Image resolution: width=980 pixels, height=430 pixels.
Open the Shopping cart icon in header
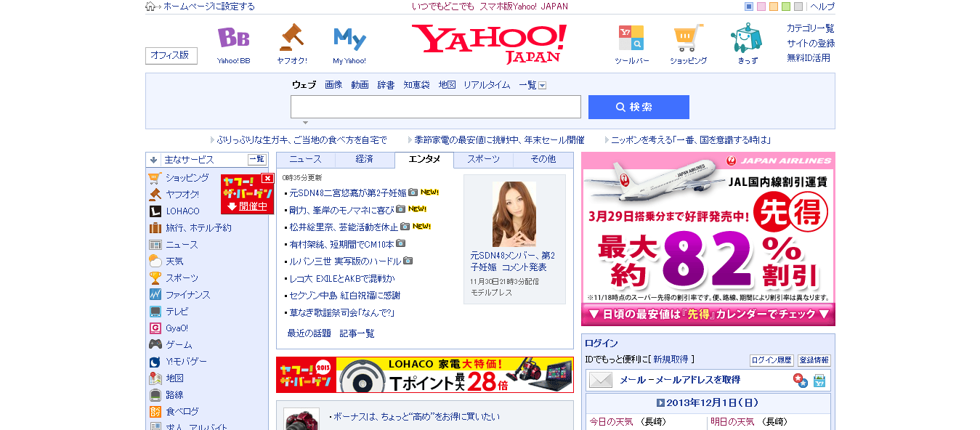click(x=688, y=38)
